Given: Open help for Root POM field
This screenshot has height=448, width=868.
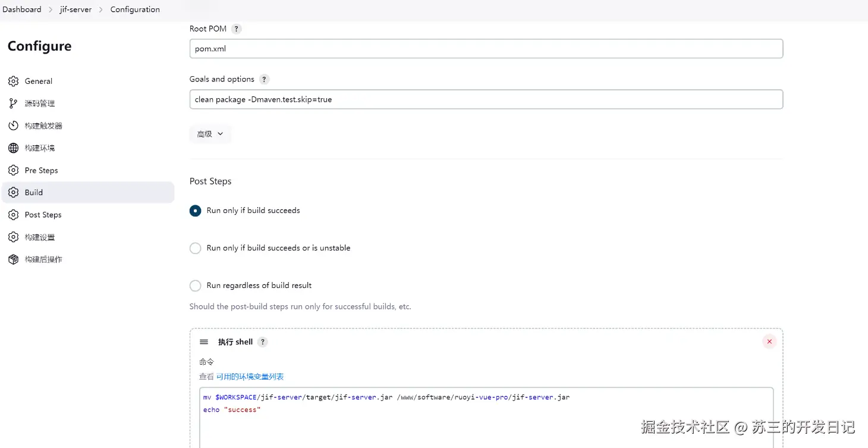Looking at the screenshot, I should [x=236, y=29].
